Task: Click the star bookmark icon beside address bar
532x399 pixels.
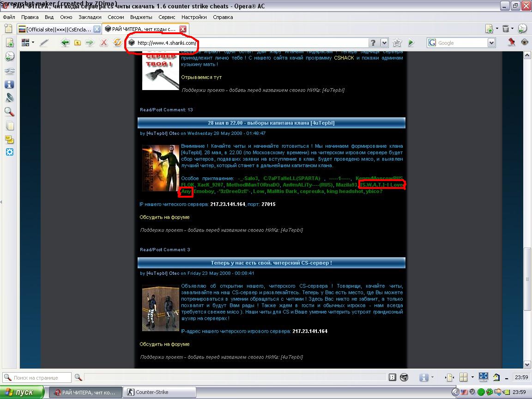Action: click(x=397, y=43)
